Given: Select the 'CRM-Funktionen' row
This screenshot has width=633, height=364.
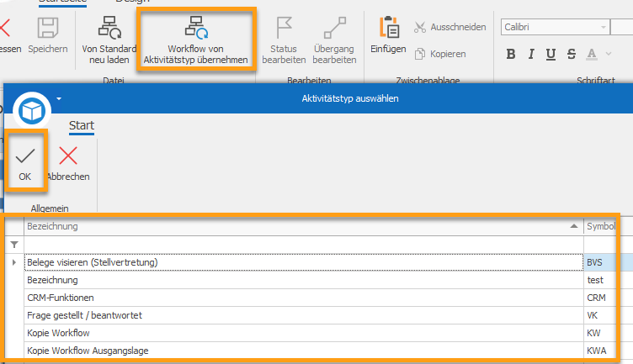Looking at the screenshot, I should click(304, 298).
